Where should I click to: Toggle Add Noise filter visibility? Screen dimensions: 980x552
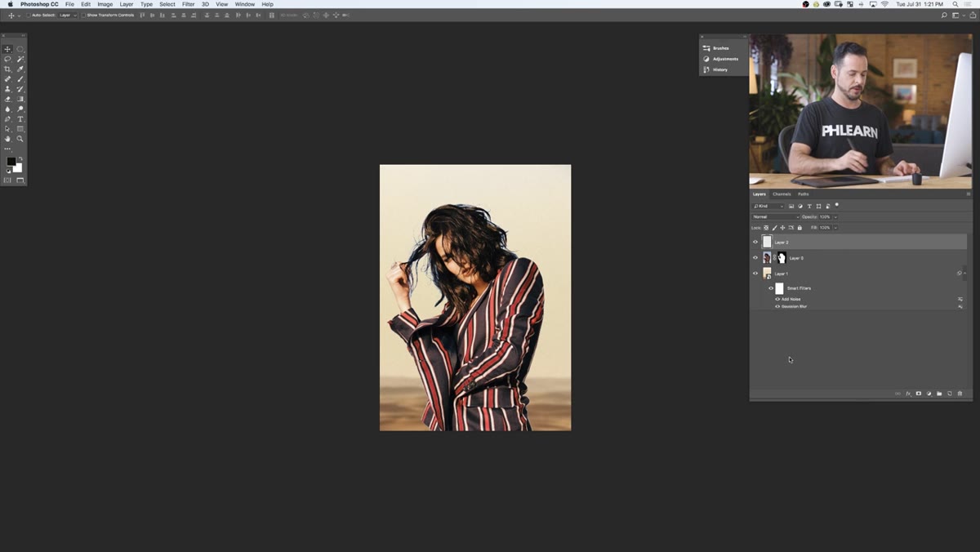(x=777, y=300)
